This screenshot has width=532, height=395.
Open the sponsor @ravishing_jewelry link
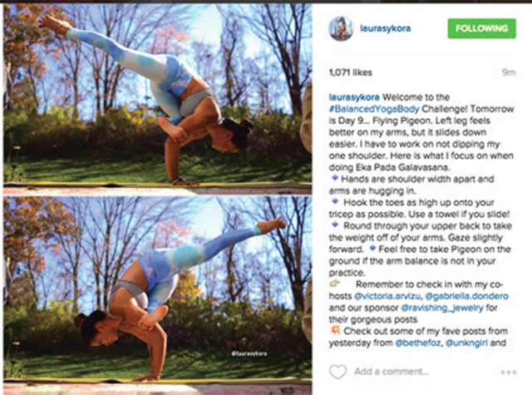[442, 308]
